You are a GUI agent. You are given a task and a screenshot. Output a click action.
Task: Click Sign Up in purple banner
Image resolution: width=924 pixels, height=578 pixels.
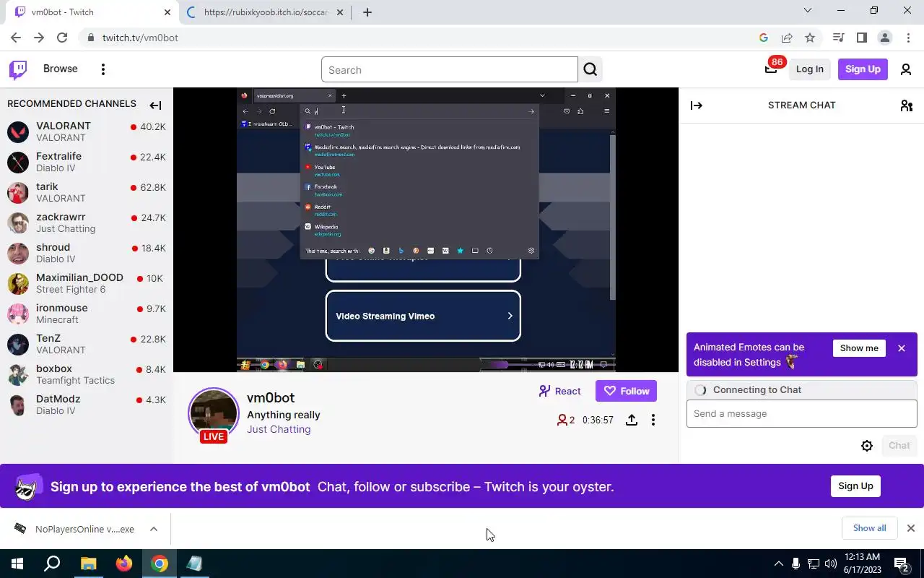click(855, 486)
